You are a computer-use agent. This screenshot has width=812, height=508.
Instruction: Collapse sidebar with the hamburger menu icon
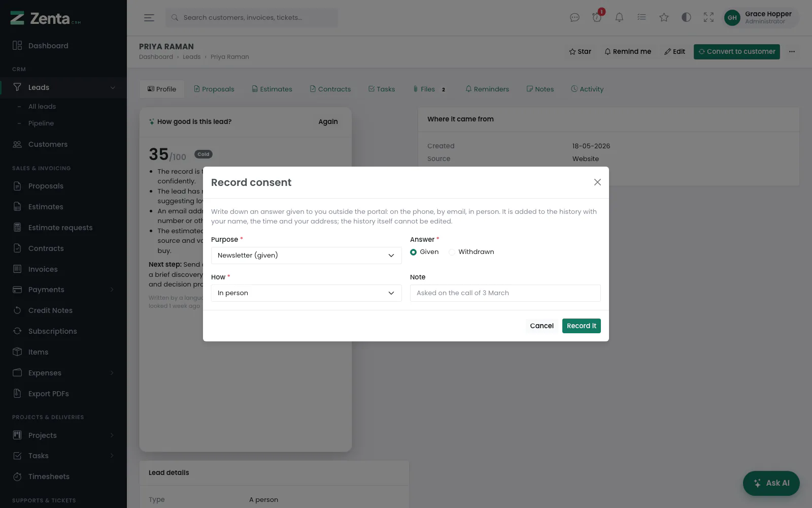click(x=149, y=17)
